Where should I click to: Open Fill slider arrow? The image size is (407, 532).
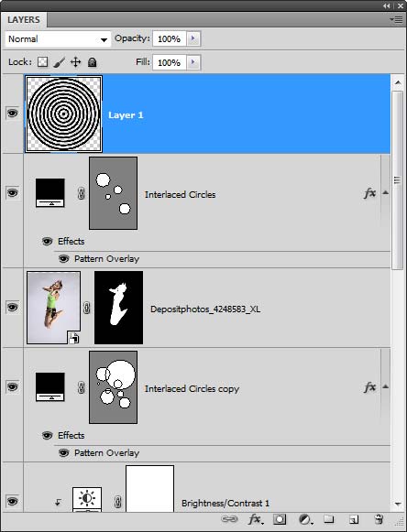[x=193, y=62]
